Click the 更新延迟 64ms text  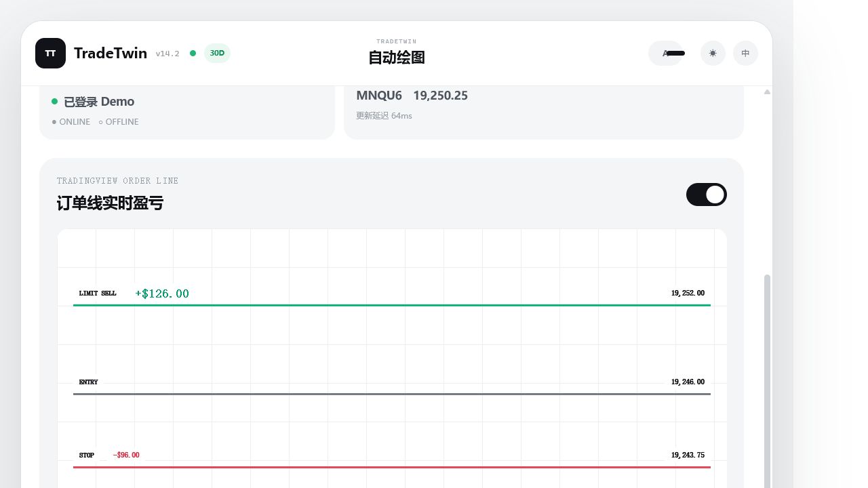tap(384, 116)
